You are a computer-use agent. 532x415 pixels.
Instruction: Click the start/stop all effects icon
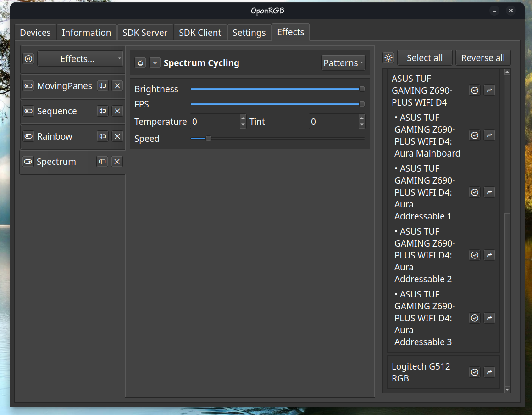tap(28, 59)
